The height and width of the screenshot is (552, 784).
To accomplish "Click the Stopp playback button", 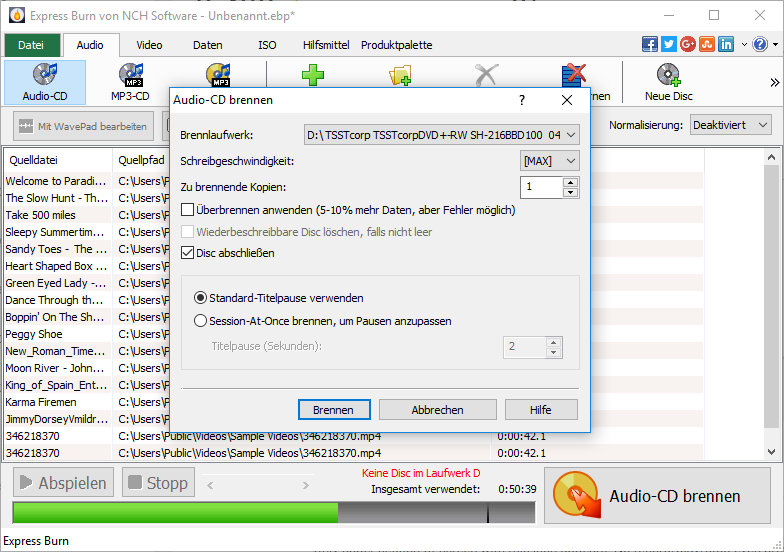I will 158,482.
